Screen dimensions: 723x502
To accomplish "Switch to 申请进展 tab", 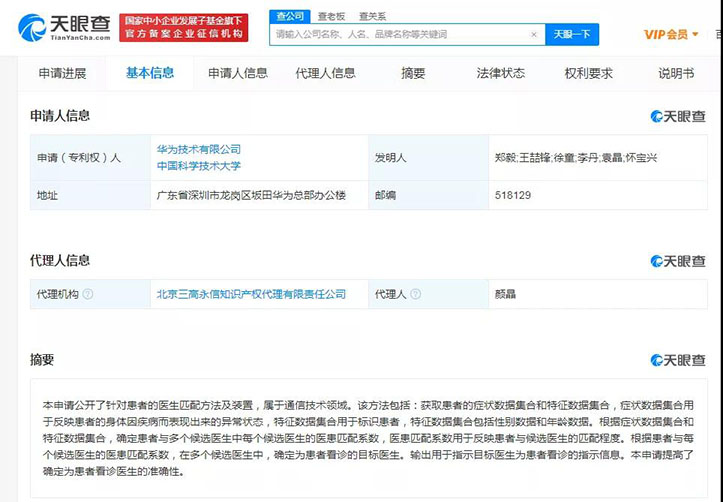I will [x=62, y=74].
